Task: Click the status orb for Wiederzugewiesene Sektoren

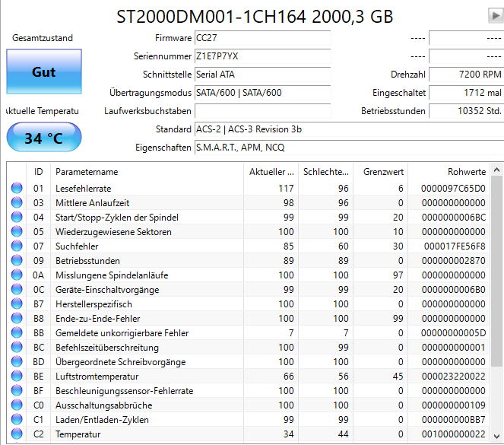Action: pos(17,231)
